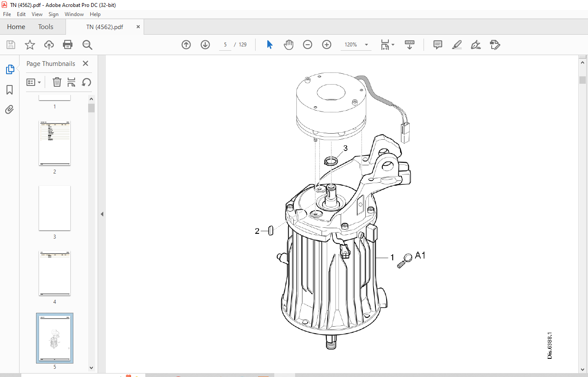Open the Bookmarks panel icon
Viewport: 588px width, 377px height.
point(10,90)
